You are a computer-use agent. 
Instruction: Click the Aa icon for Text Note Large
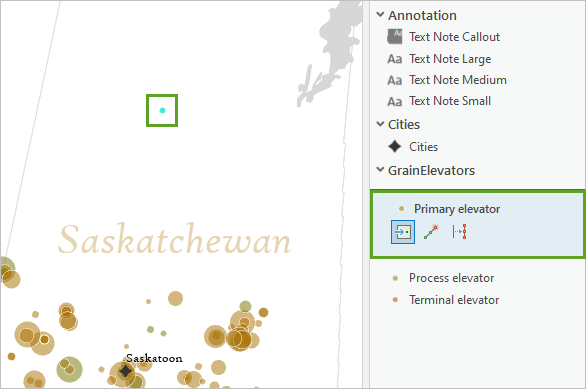click(395, 59)
